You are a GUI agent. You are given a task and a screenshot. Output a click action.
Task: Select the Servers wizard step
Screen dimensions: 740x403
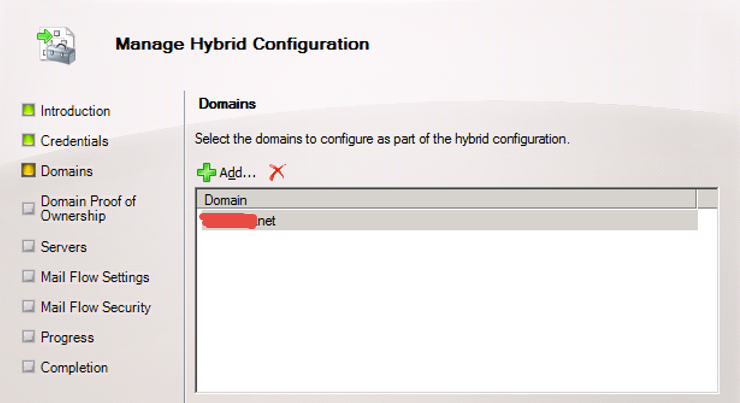63,247
